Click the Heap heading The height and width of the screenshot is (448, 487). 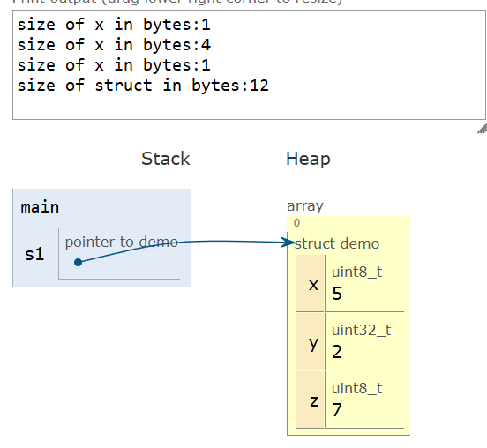click(308, 159)
